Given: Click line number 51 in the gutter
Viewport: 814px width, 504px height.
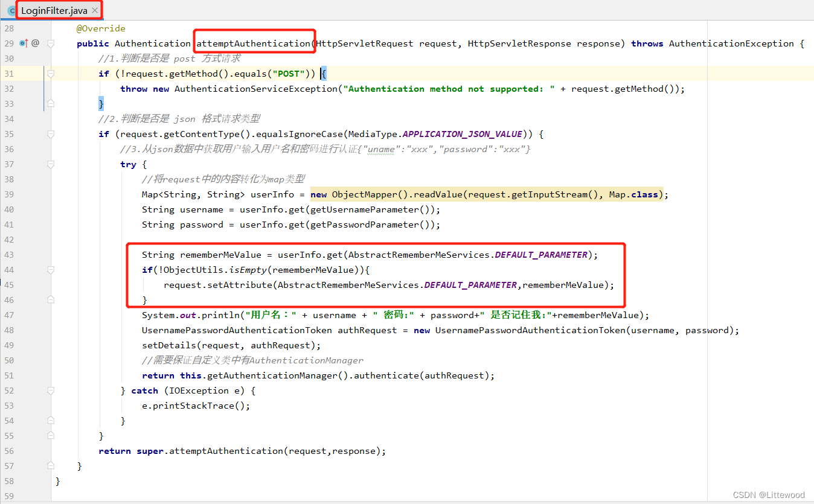Looking at the screenshot, I should tap(8, 375).
